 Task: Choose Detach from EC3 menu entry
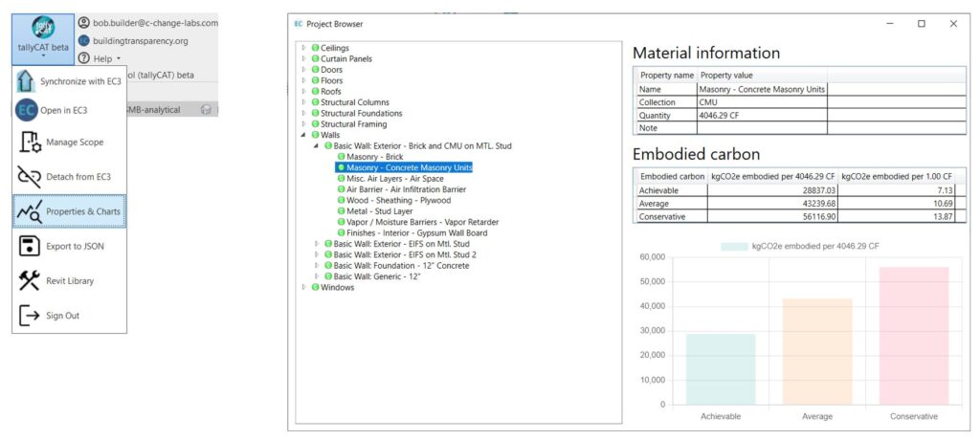click(69, 177)
